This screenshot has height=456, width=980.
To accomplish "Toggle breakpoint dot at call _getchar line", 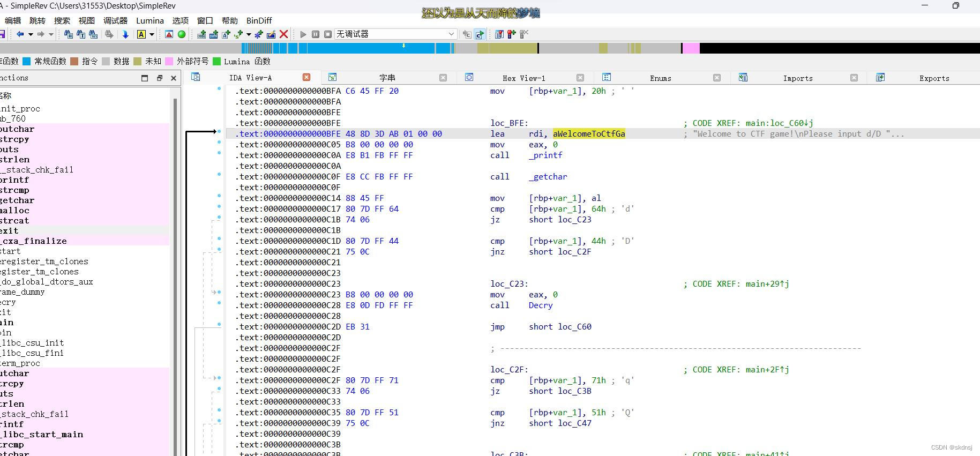I will pyautogui.click(x=219, y=174).
